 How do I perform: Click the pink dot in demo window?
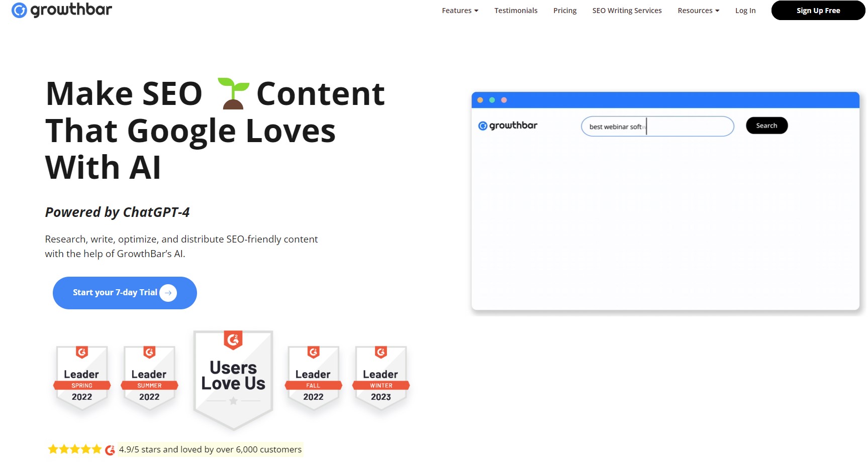pyautogui.click(x=504, y=100)
